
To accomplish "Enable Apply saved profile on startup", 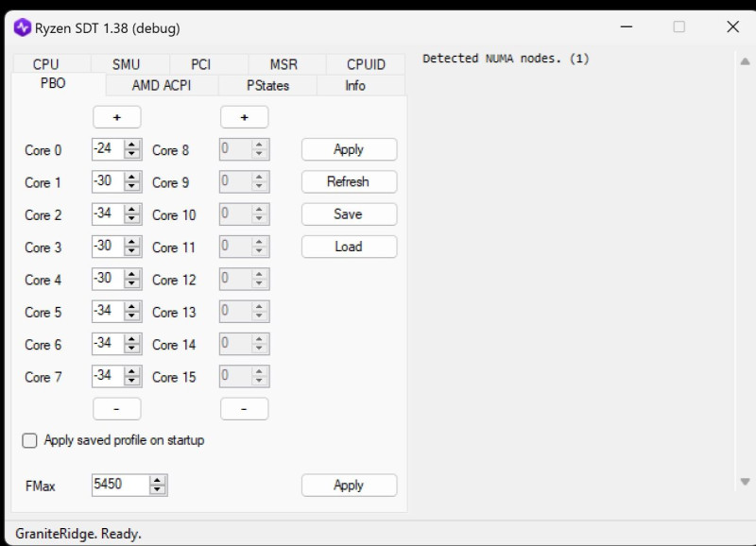I will tap(29, 440).
